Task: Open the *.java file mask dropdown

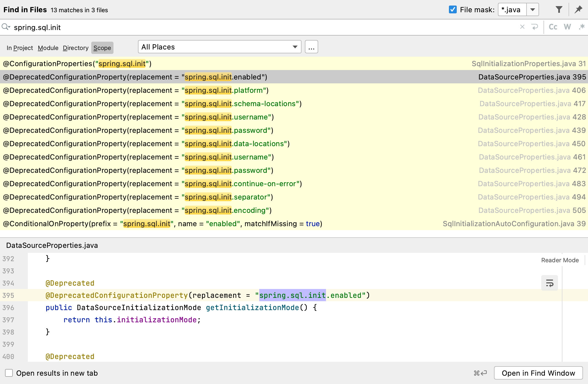Action: point(532,9)
